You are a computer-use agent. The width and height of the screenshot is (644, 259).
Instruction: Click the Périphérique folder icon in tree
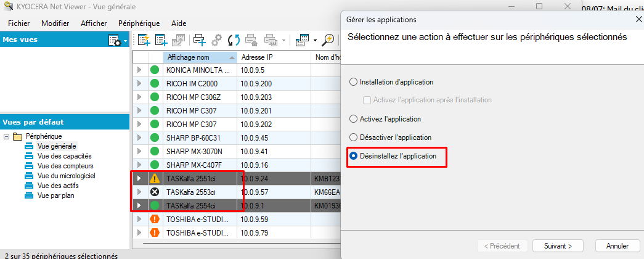pyautogui.click(x=17, y=136)
